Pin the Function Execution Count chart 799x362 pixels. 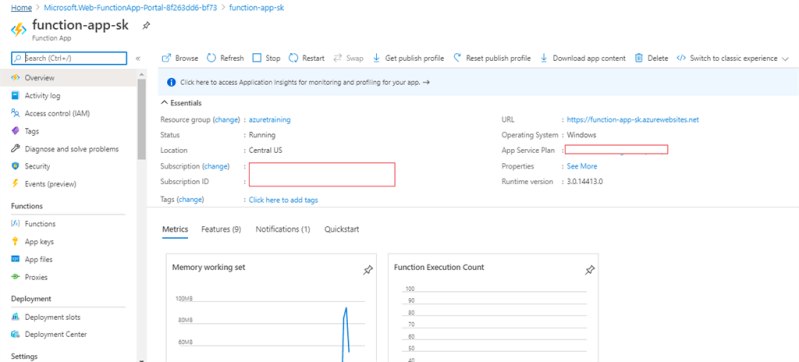[590, 270]
